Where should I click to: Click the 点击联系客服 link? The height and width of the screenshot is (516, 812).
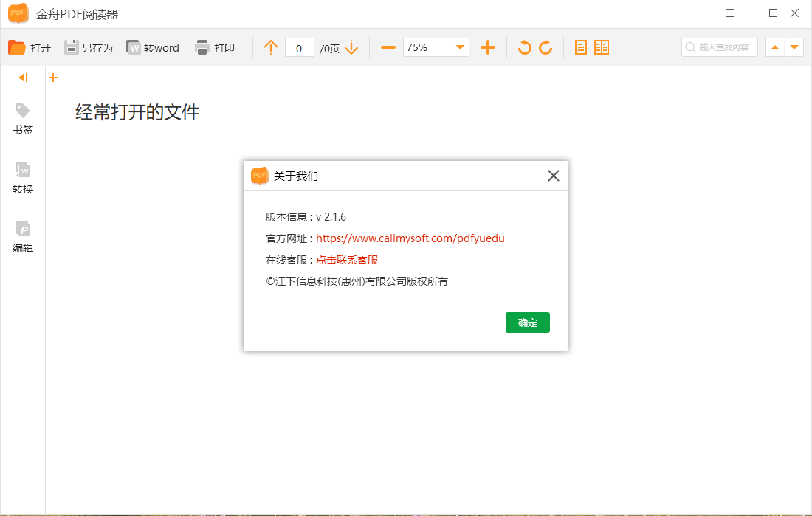point(347,260)
